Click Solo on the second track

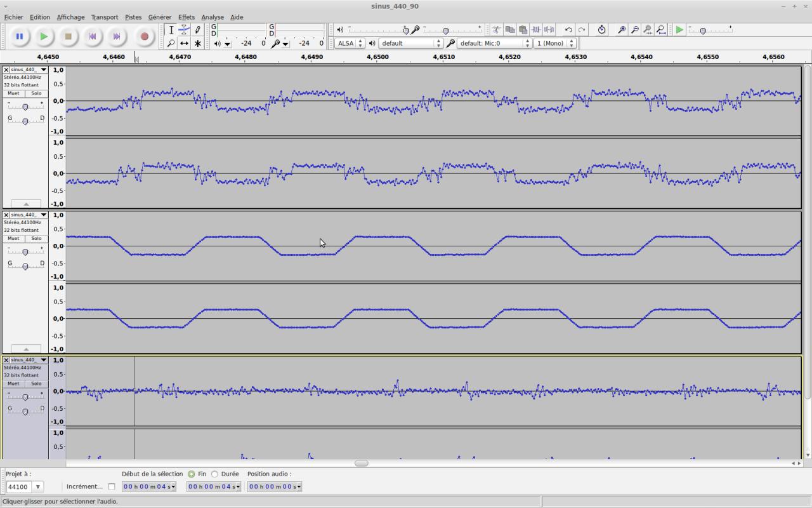[x=36, y=239]
